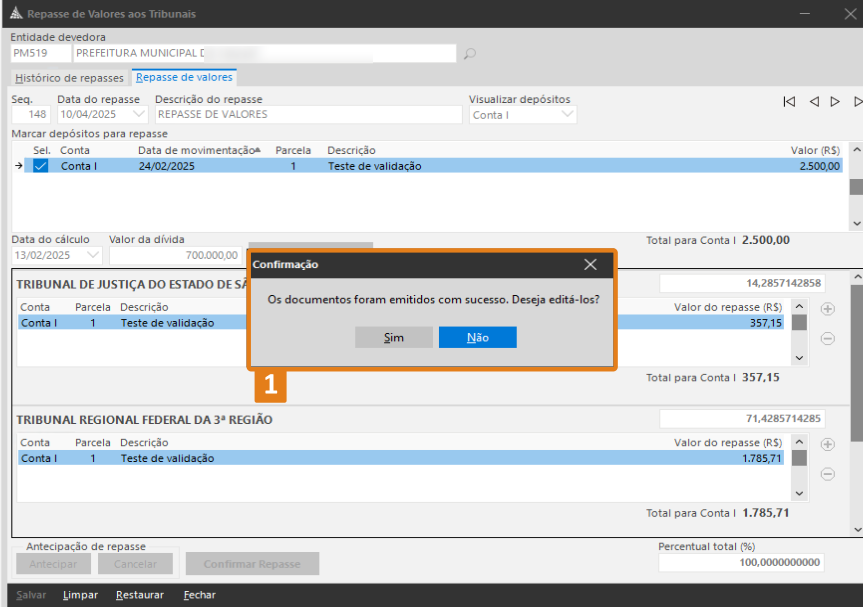Click the Parcela column header in deposits list
The width and height of the screenshot is (863, 607).
tap(293, 150)
